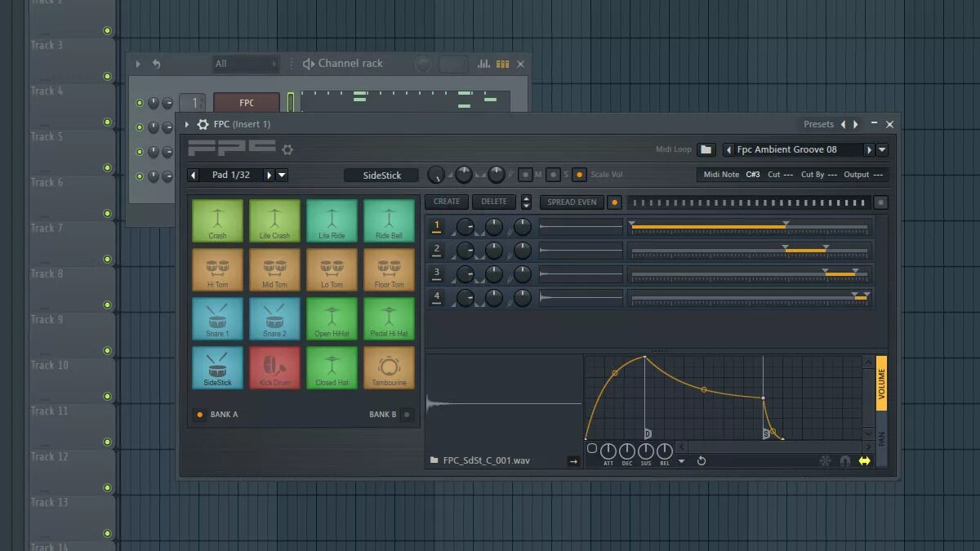
Task: Open the All filter dropdown in Channel rack
Action: 246,64
